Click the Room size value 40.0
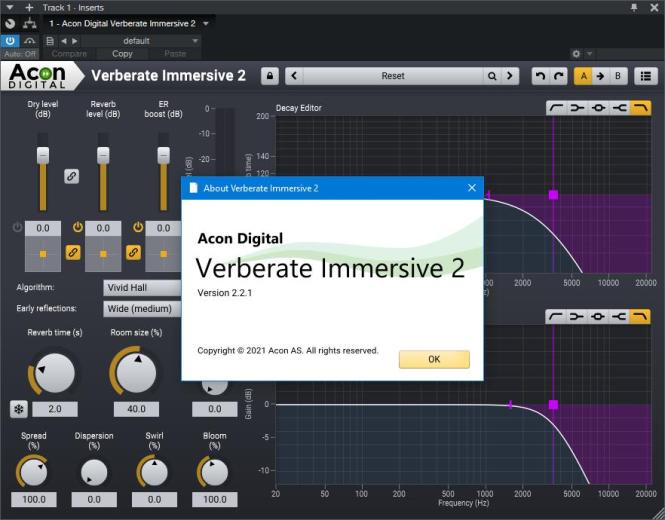The height and width of the screenshot is (520, 665). click(x=136, y=409)
